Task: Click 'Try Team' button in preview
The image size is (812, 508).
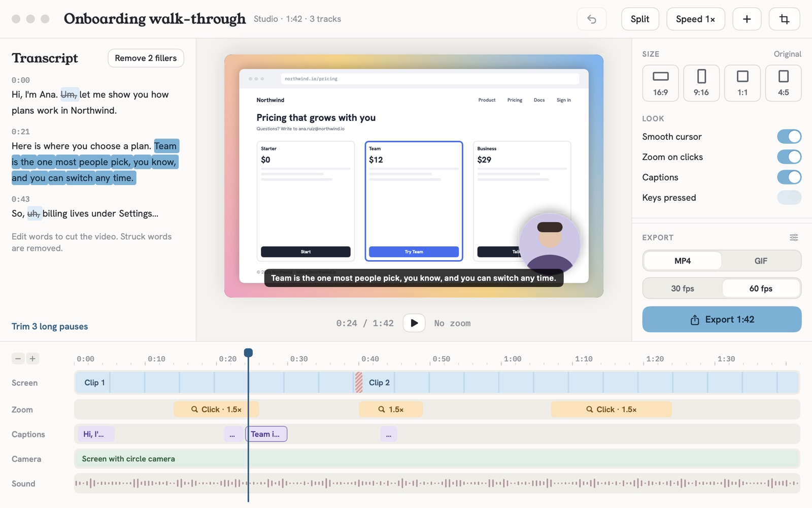Action: pyautogui.click(x=414, y=252)
